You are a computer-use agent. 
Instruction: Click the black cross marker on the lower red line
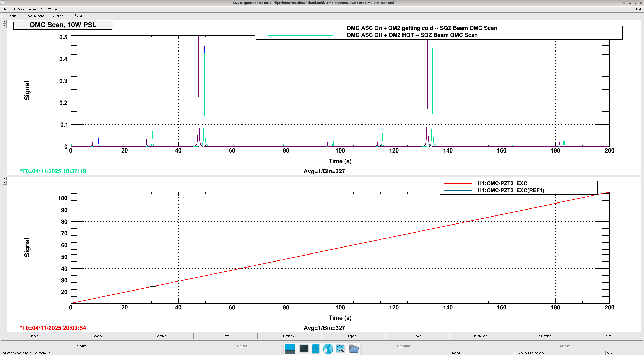click(153, 286)
